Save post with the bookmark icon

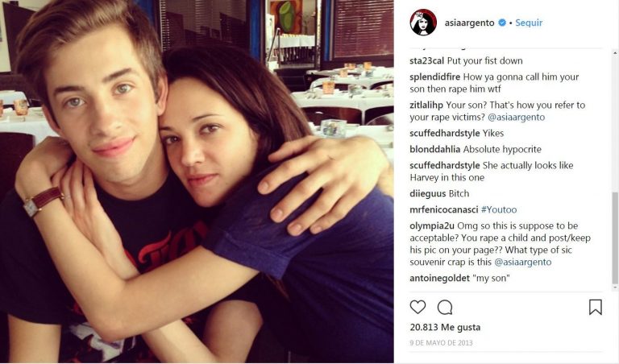pos(596,307)
